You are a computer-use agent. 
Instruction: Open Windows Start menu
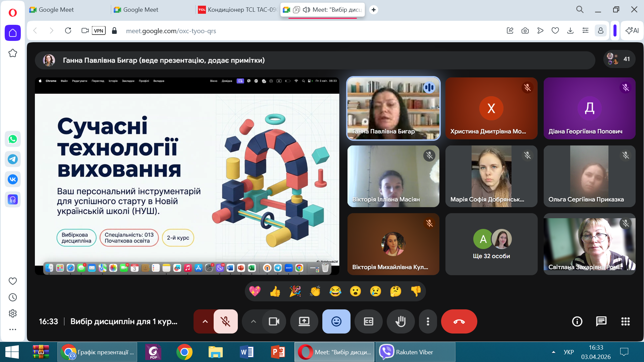click(x=12, y=352)
